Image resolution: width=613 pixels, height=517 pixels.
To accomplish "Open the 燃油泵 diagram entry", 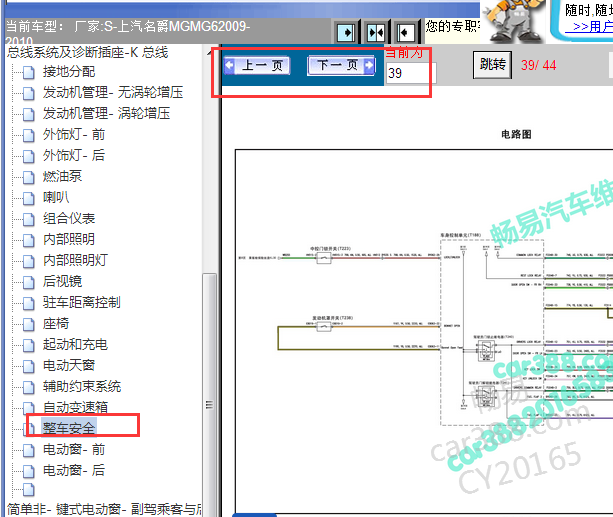I will pos(62,176).
